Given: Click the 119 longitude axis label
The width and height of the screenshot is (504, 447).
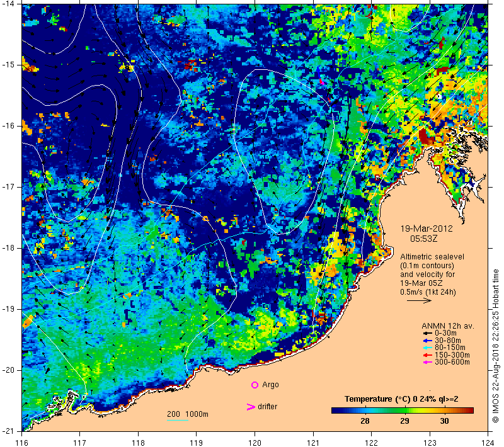Looking at the screenshot, I should pyautogui.click(x=197, y=443).
